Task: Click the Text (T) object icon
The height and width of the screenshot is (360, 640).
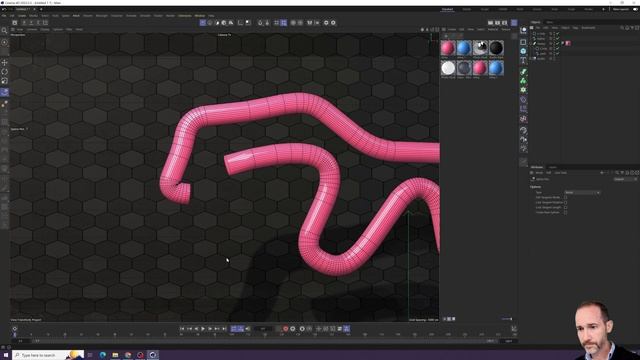Action: pyautogui.click(x=523, y=60)
